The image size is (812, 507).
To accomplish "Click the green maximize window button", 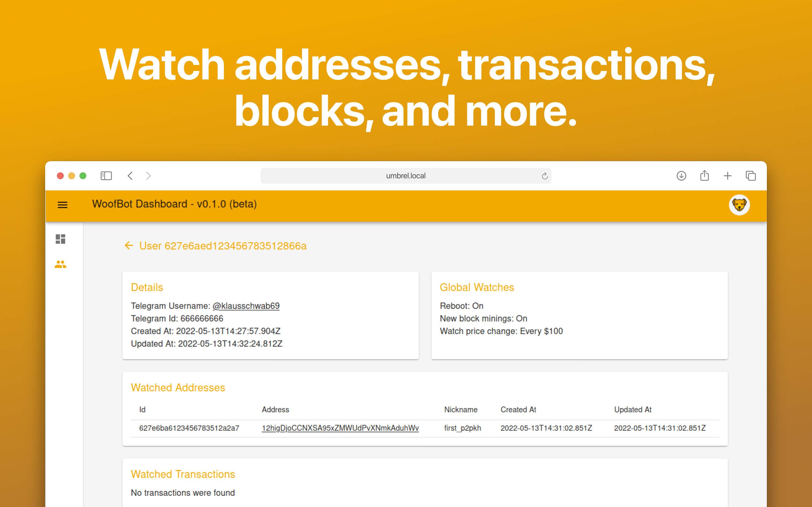I will [83, 176].
